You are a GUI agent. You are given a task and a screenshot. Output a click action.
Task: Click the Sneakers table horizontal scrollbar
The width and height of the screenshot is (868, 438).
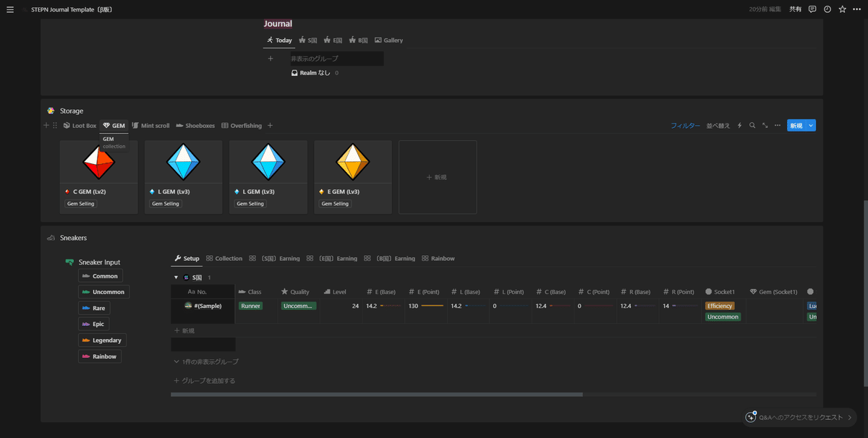[x=377, y=395]
